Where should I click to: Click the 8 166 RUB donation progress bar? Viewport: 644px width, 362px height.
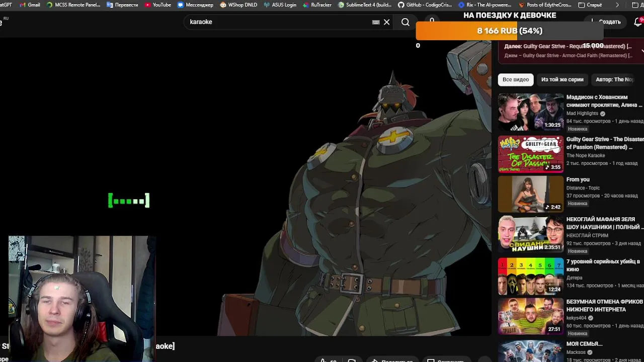[509, 31]
